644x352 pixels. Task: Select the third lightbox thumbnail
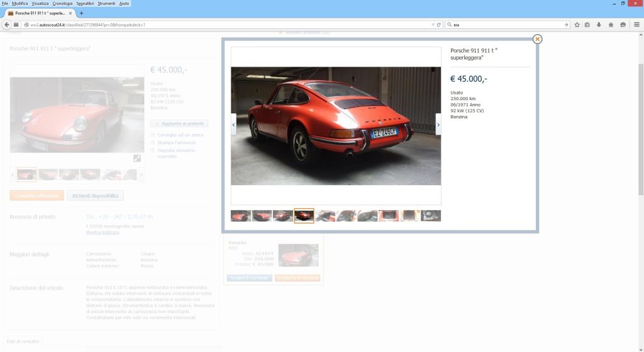pos(283,216)
